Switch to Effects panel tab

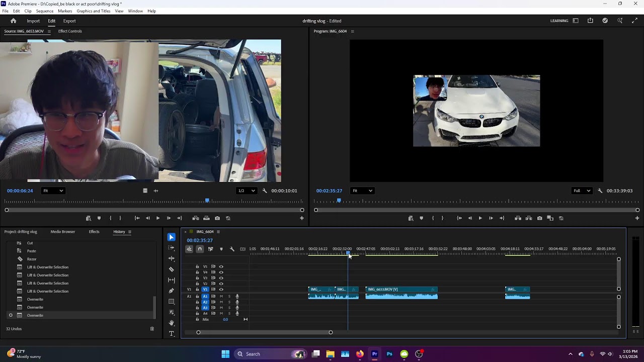pos(94,232)
